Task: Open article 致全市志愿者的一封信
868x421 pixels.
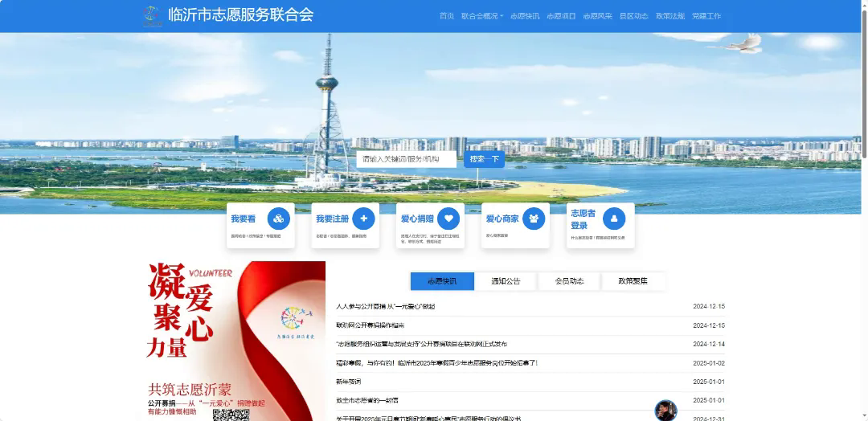Action: [367, 401]
